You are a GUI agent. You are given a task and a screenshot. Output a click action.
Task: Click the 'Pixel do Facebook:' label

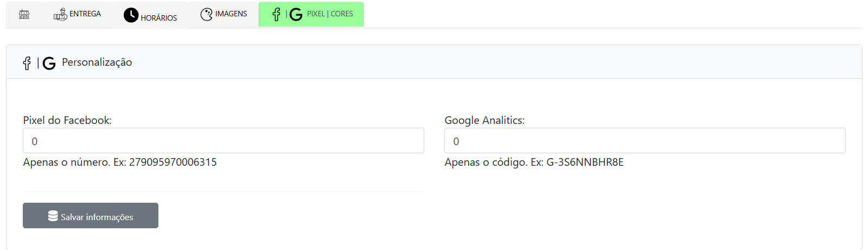(x=67, y=120)
